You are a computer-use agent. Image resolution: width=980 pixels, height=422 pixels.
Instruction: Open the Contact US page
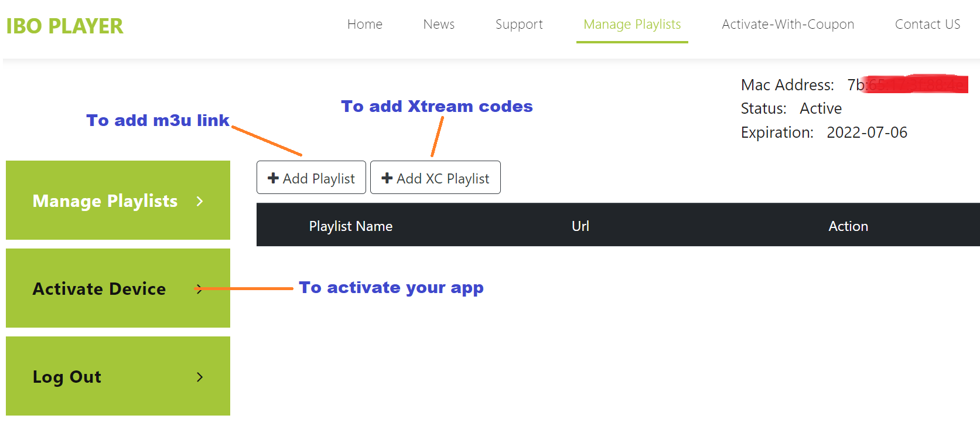pyautogui.click(x=927, y=24)
